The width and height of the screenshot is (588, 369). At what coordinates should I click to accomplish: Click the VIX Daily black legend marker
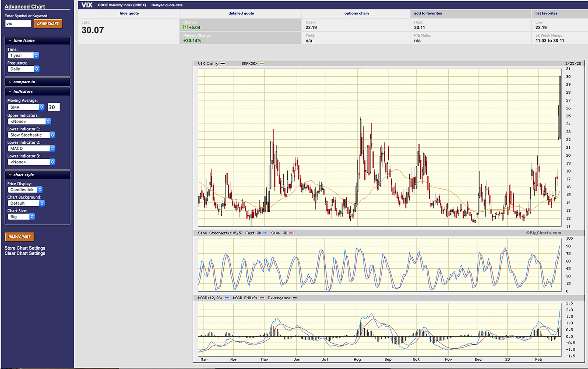click(x=223, y=63)
